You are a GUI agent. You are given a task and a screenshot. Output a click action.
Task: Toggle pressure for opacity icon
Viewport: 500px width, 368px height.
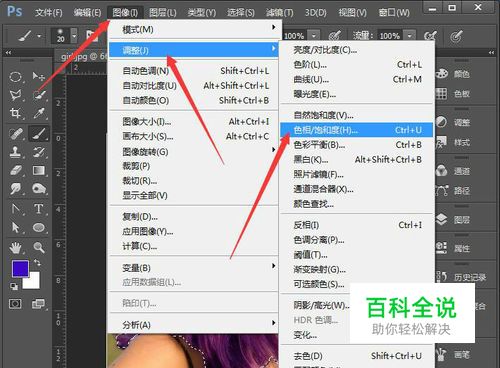coord(334,36)
